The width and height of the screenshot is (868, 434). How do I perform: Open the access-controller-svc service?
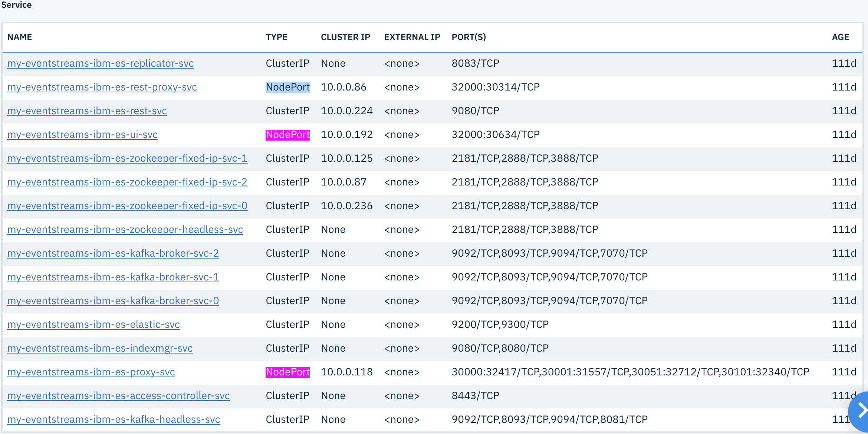coord(118,395)
